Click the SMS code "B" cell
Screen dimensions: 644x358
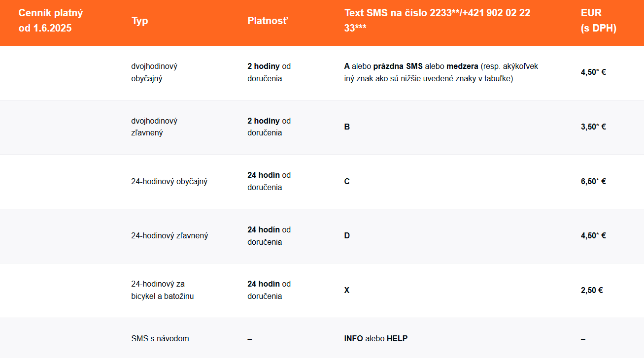347,127
